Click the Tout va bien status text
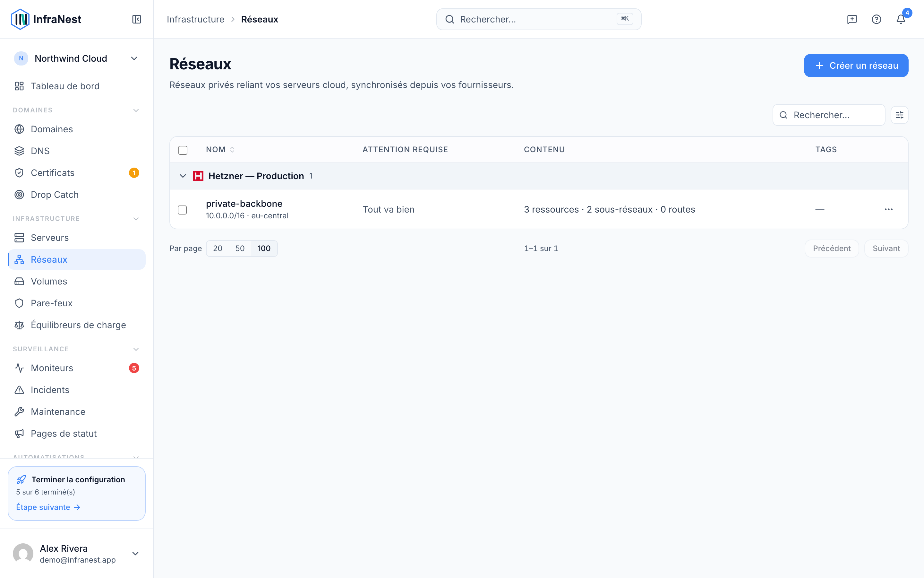 pyautogui.click(x=388, y=209)
